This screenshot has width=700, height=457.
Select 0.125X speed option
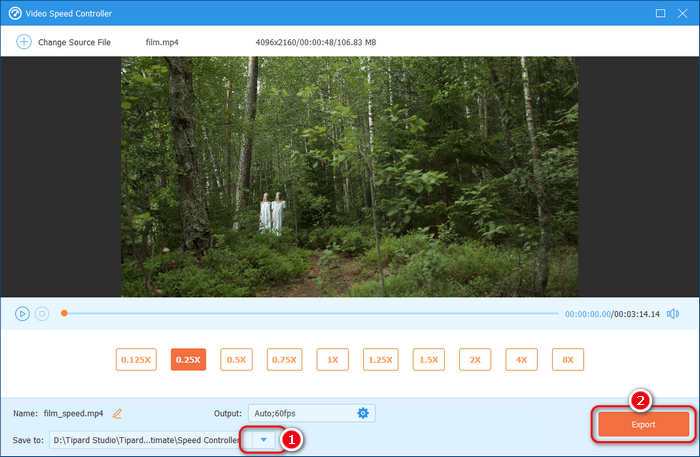point(134,360)
